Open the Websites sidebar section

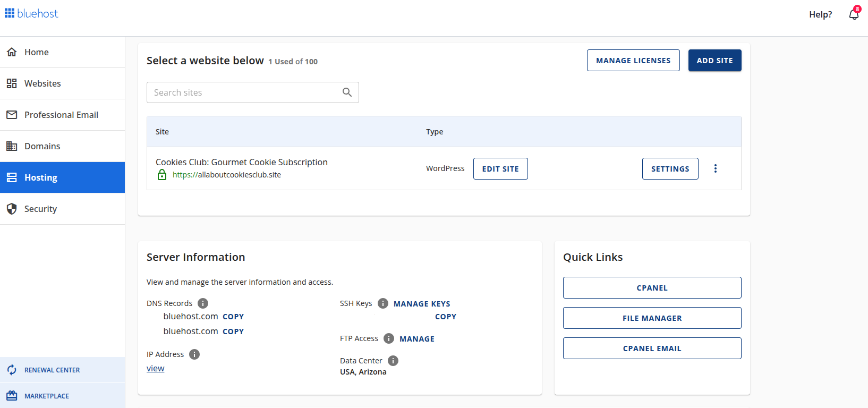(x=42, y=83)
